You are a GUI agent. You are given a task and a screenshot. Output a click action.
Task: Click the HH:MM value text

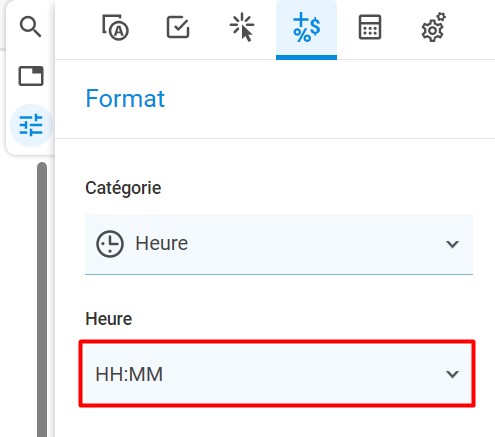[x=129, y=374]
